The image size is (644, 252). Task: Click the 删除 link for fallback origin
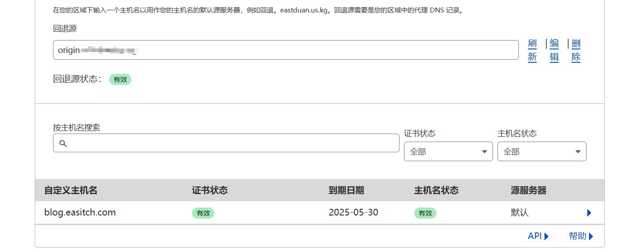(x=576, y=50)
